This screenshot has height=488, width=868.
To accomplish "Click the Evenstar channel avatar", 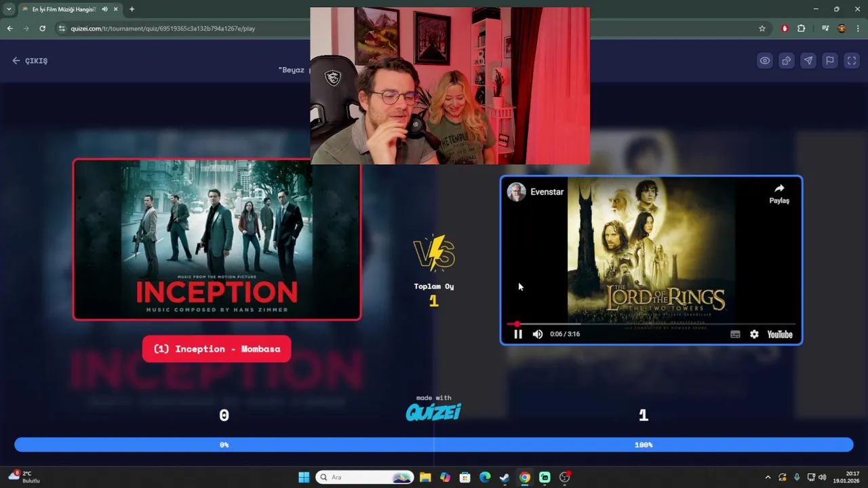I will [517, 192].
